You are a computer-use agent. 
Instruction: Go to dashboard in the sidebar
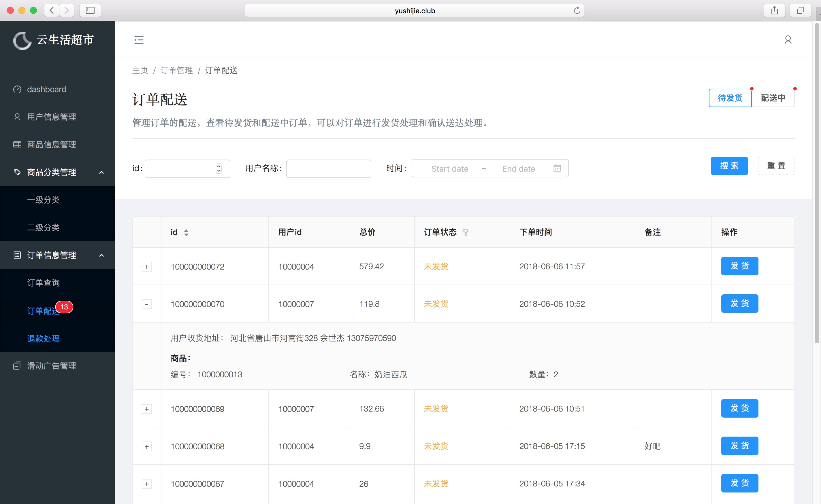coord(46,89)
